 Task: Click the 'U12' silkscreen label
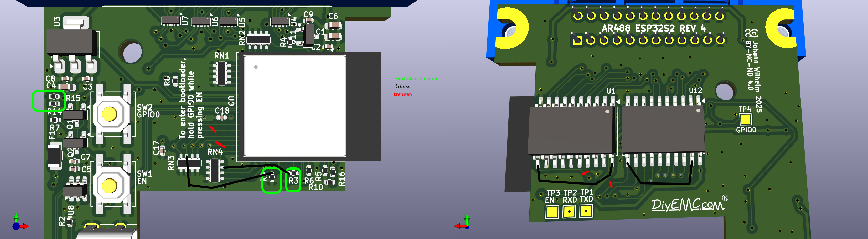coord(695,90)
